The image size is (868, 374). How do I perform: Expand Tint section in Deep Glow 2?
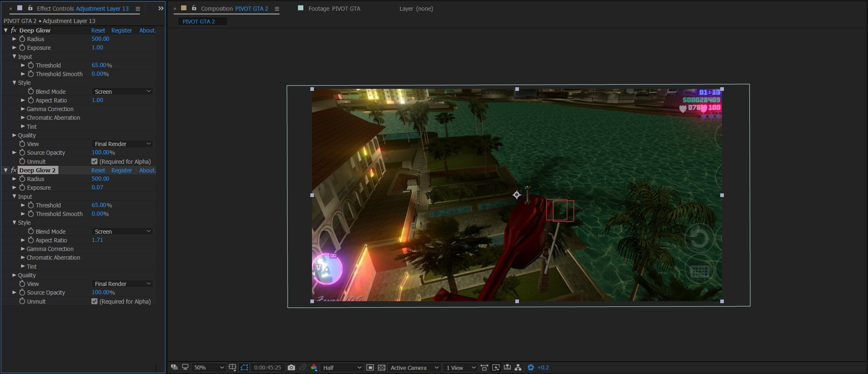click(x=23, y=267)
